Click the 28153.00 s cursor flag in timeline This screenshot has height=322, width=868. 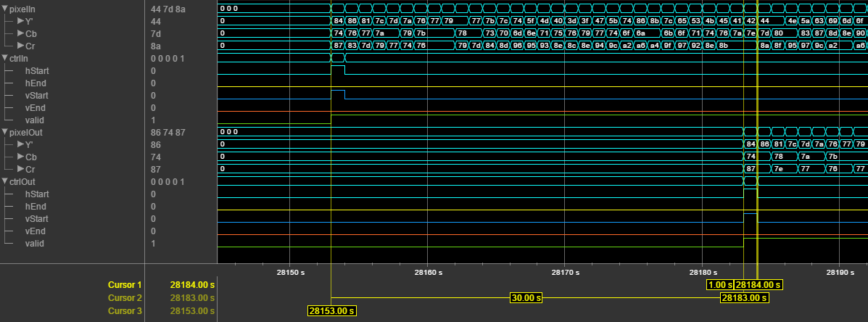pos(331,310)
